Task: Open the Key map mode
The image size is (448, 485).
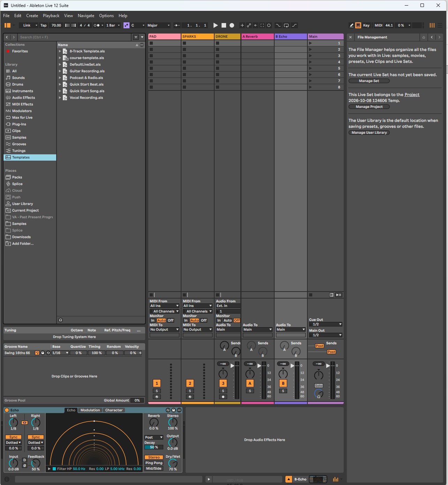Action: 366,25
